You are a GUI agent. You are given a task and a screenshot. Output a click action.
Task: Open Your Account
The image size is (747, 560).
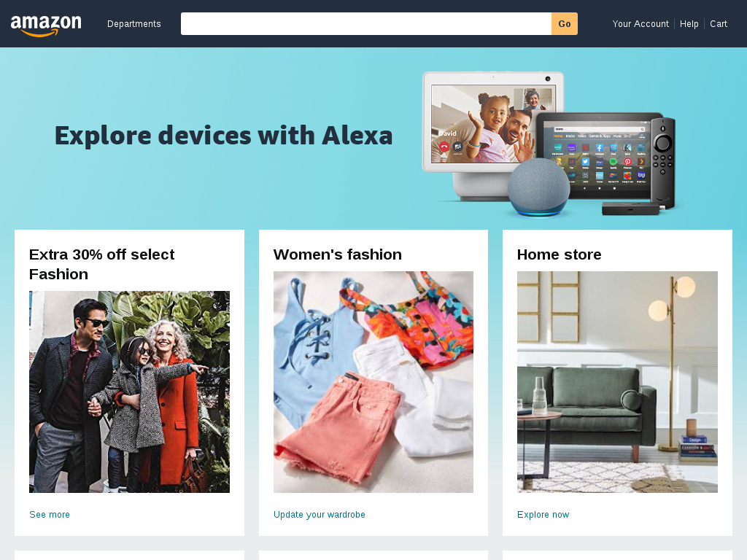point(640,24)
